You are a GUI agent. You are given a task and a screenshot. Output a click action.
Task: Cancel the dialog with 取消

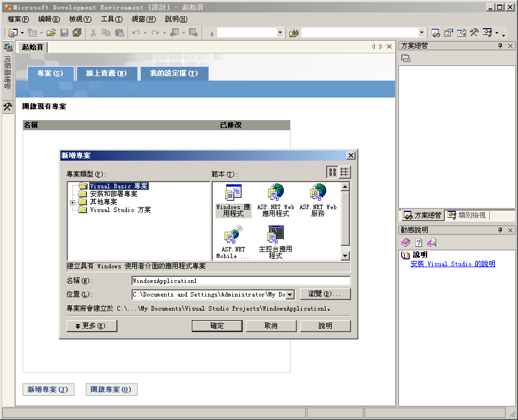(271, 326)
